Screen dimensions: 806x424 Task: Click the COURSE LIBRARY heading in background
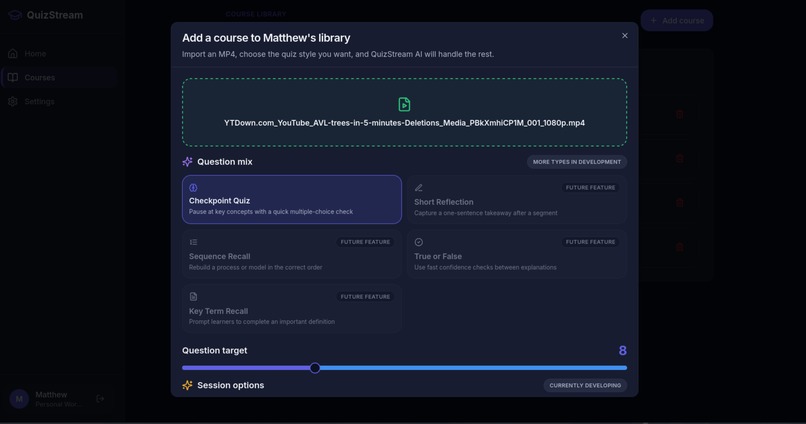click(x=256, y=14)
